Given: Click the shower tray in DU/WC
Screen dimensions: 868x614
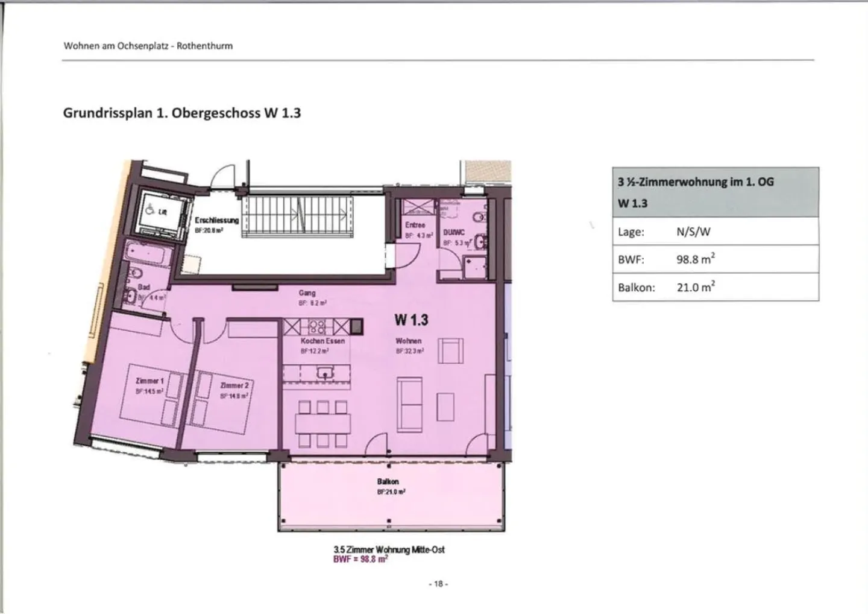Looking at the screenshot, I should coord(474,267).
